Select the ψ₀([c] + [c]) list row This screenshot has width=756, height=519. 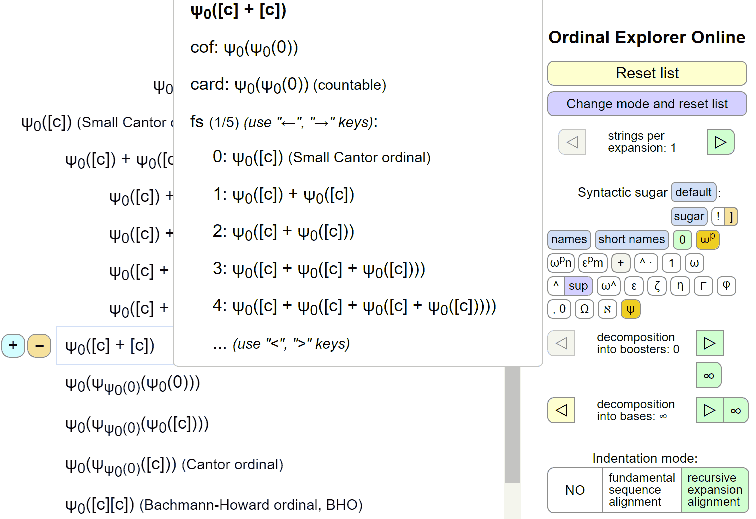pos(115,345)
